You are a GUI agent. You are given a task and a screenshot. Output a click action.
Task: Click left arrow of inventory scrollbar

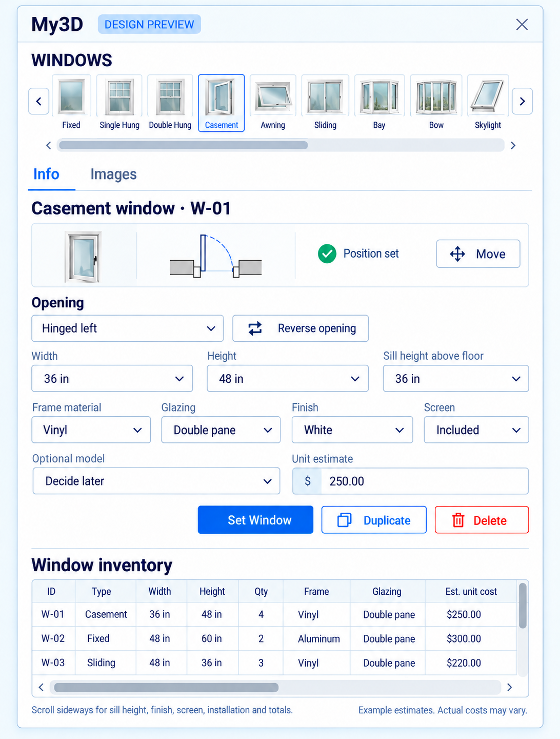point(41,687)
